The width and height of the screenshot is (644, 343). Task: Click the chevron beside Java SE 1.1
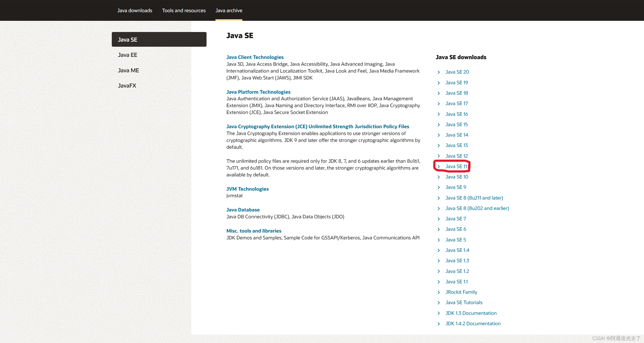[439, 282]
